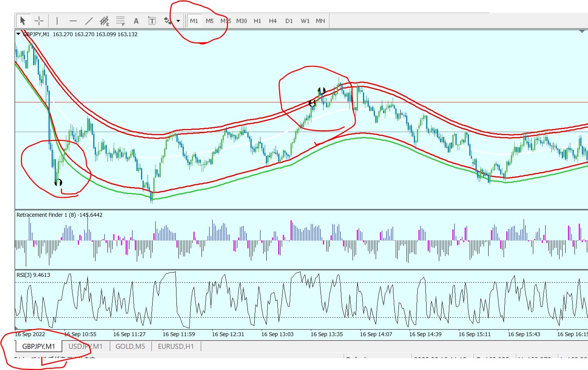Viewport: 588px width, 370px height.
Task: Select the equidistant channel tool
Action: click(104, 21)
